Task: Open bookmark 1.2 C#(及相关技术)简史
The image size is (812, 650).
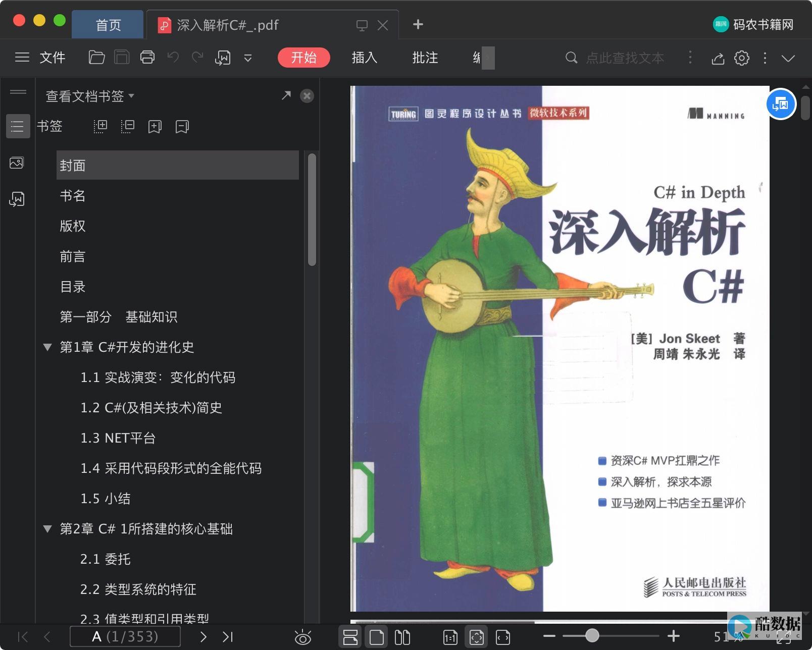Action: (x=151, y=408)
